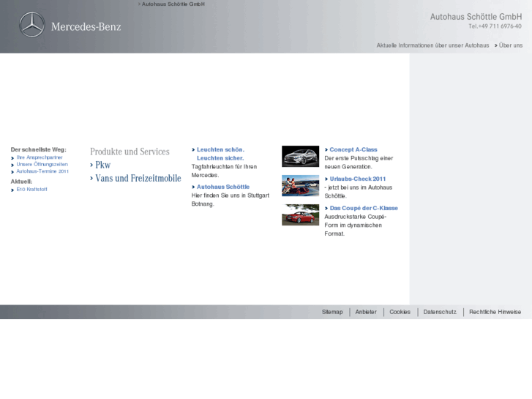This screenshot has width=532, height=399.
Task: Click the Urlaubs-Check vacation thumbnail
Action: tap(300, 185)
